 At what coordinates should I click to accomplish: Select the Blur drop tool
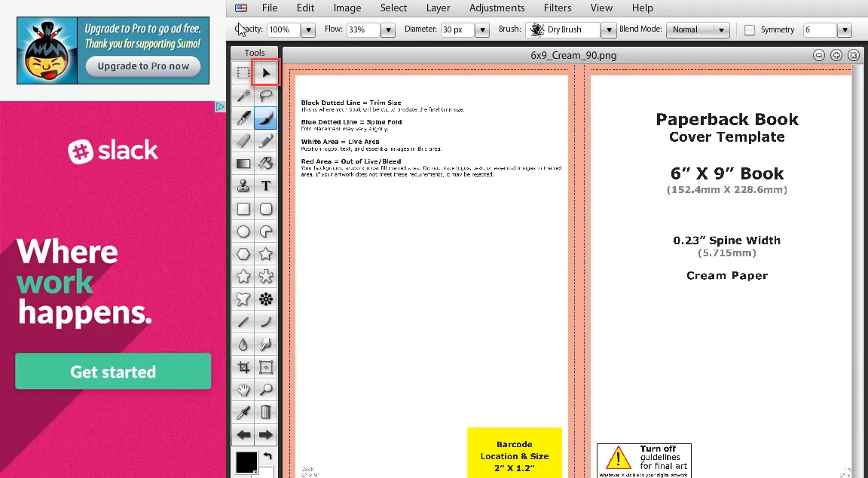click(x=243, y=345)
